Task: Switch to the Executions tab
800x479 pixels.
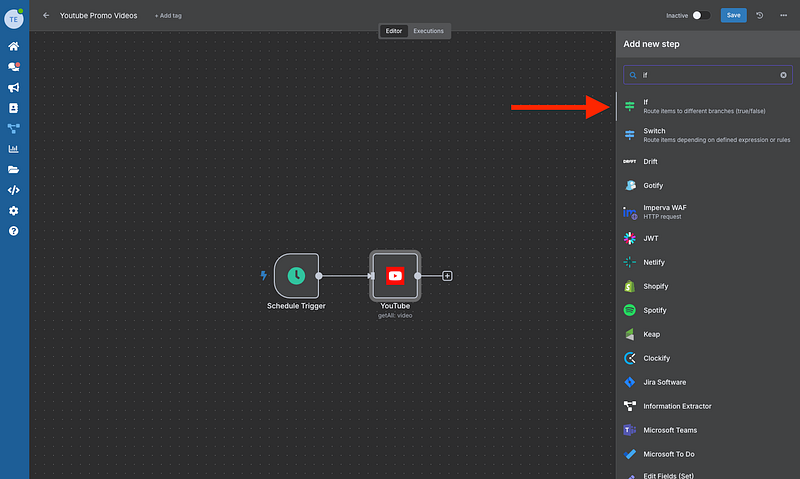Action: [428, 31]
